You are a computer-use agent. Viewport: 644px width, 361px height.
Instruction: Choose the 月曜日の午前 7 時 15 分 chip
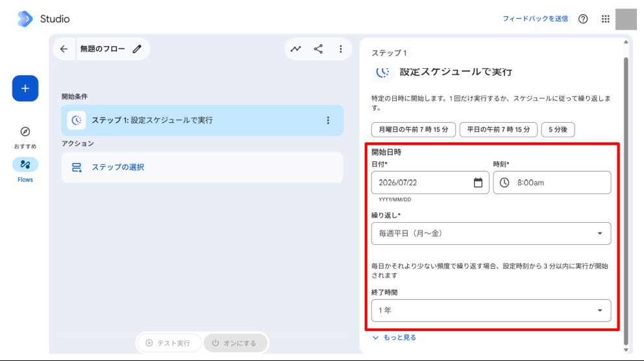(413, 129)
